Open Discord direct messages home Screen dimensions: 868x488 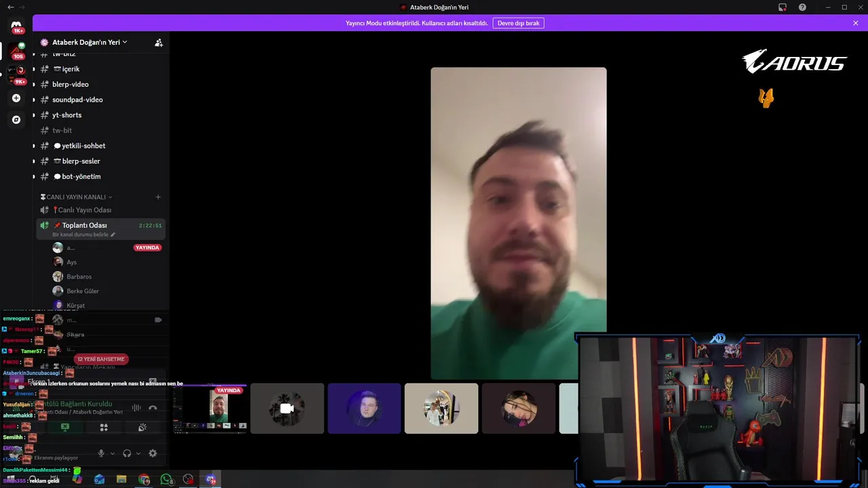pos(16,26)
